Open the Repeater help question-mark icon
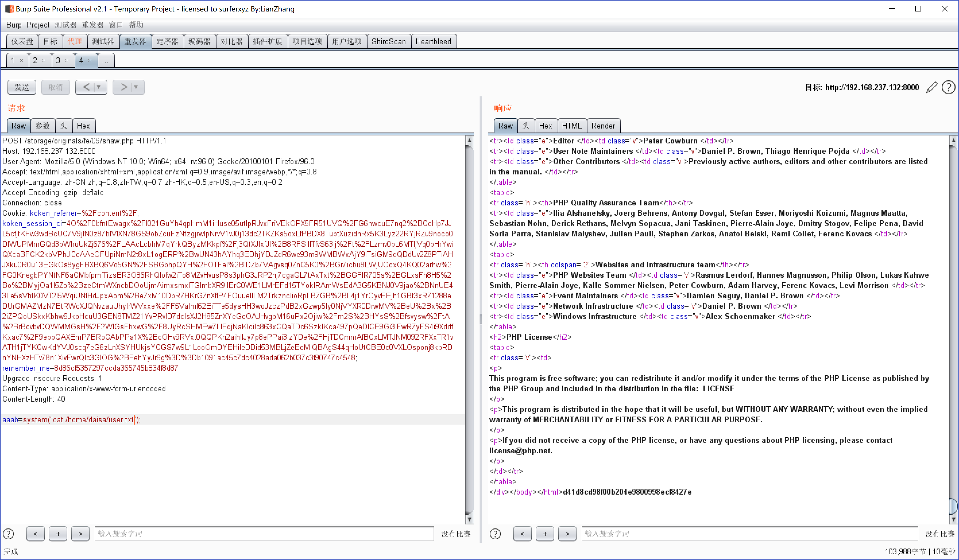Image resolution: width=959 pixels, height=560 pixels. (948, 87)
